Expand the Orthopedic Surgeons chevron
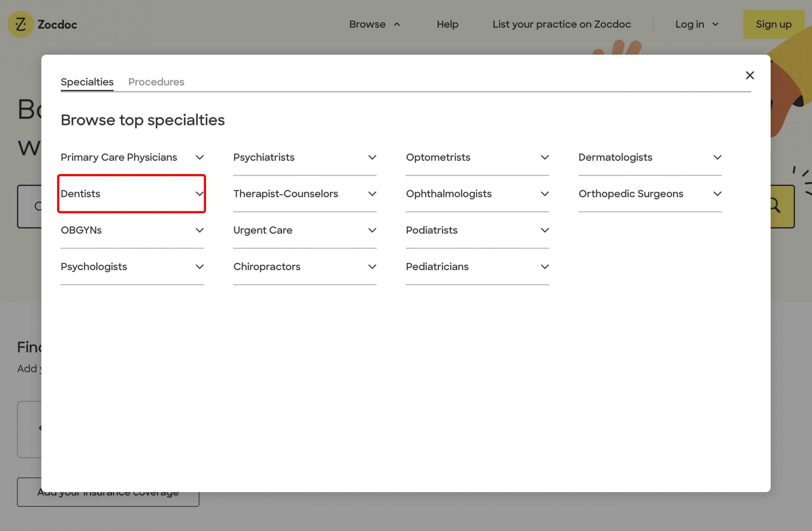This screenshot has width=812, height=531. [717, 194]
